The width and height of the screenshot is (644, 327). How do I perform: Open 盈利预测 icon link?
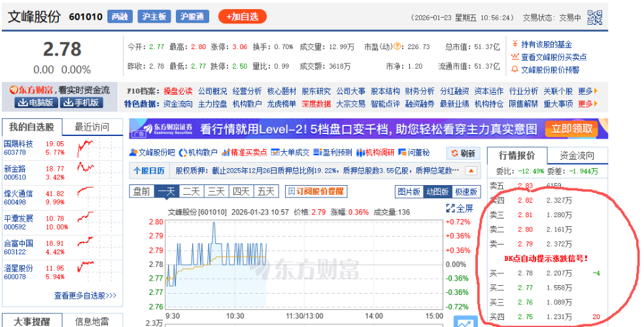click(x=333, y=153)
